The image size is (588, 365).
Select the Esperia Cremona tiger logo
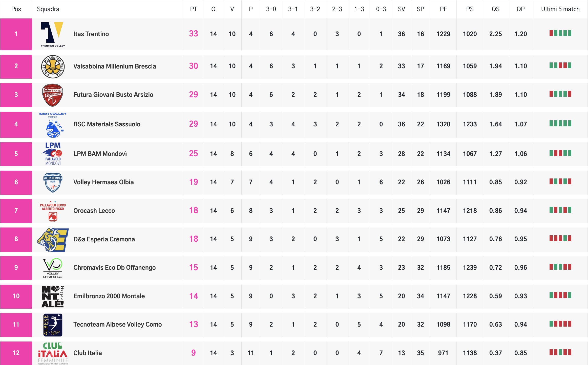[53, 239]
